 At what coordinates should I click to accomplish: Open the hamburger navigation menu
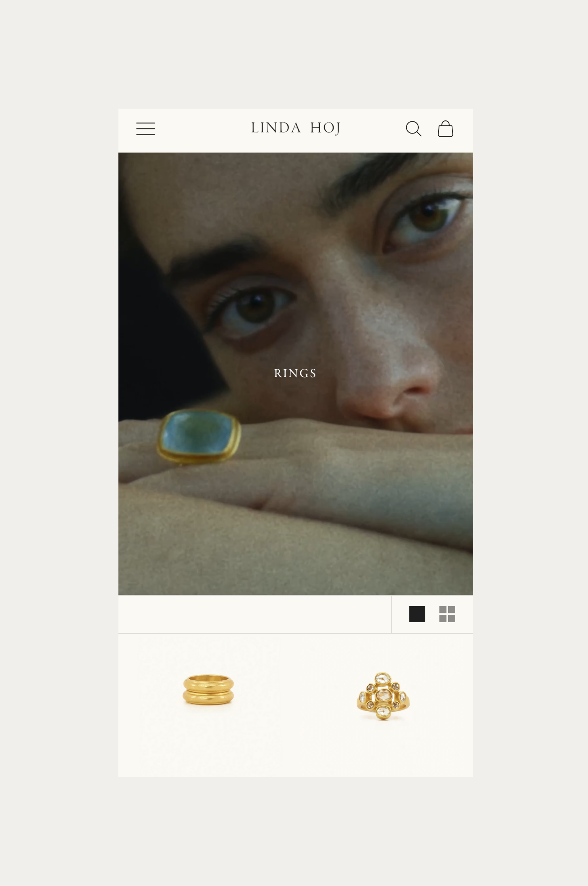pyautogui.click(x=145, y=128)
